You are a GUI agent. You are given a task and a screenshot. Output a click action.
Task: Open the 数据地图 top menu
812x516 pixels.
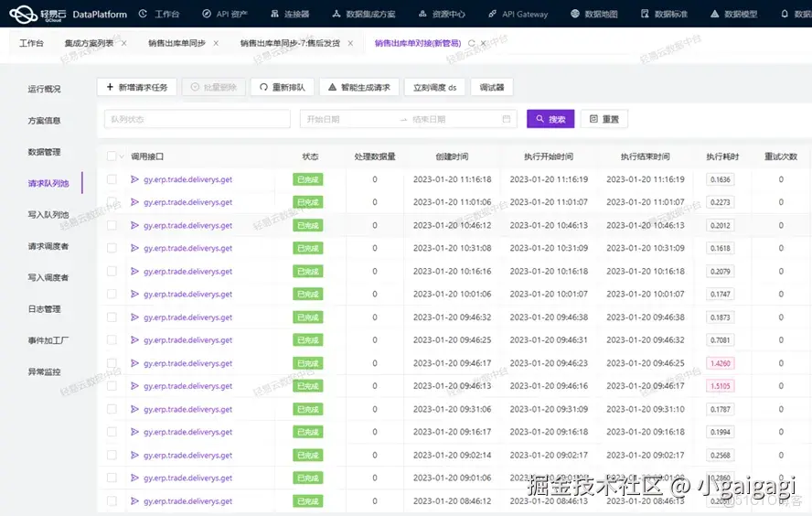pyautogui.click(x=594, y=14)
